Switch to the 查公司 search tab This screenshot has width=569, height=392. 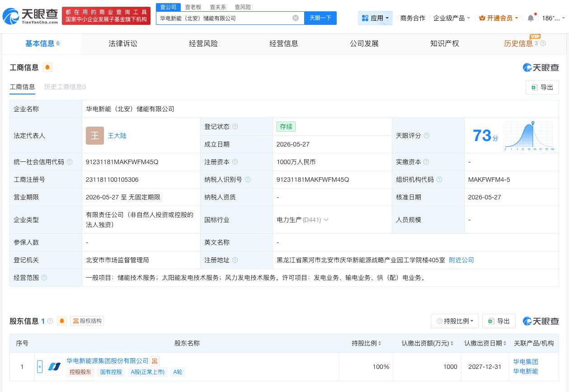169,7
